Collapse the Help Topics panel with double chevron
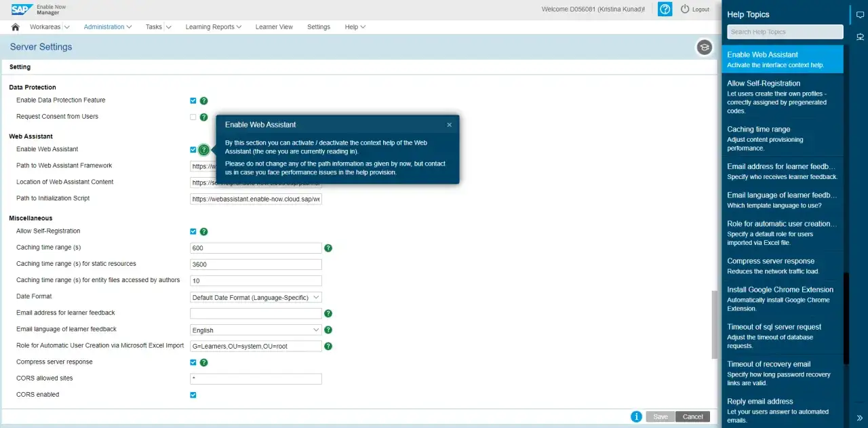868x428 pixels. coord(860,418)
